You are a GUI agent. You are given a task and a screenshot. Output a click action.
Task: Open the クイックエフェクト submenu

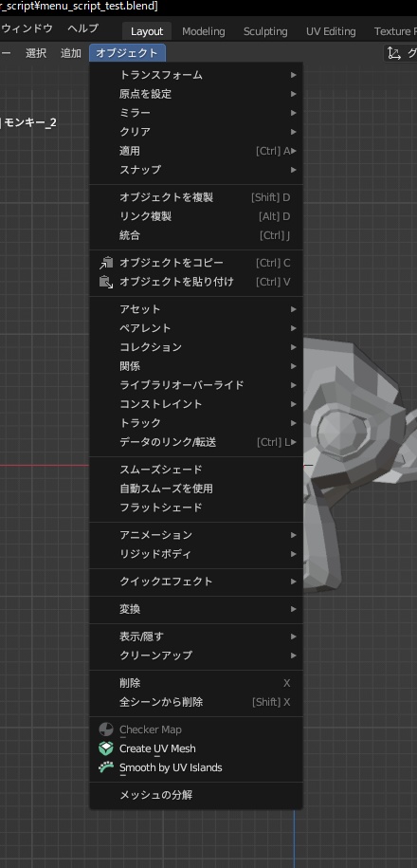(x=196, y=582)
